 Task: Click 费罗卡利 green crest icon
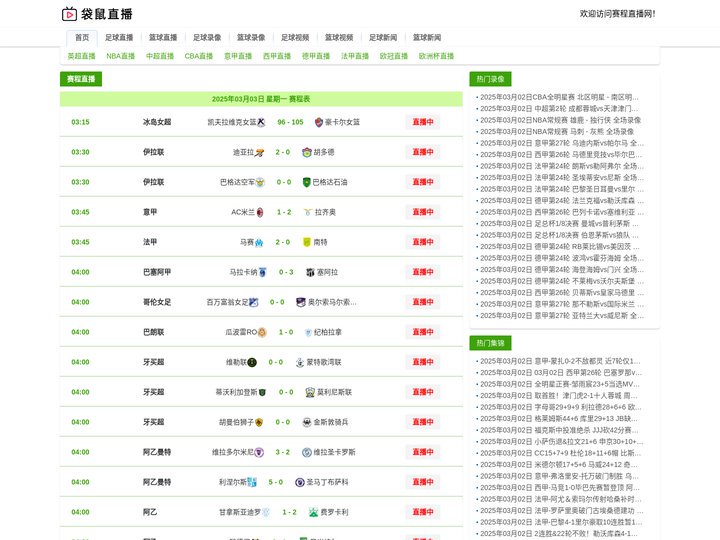click(x=314, y=512)
